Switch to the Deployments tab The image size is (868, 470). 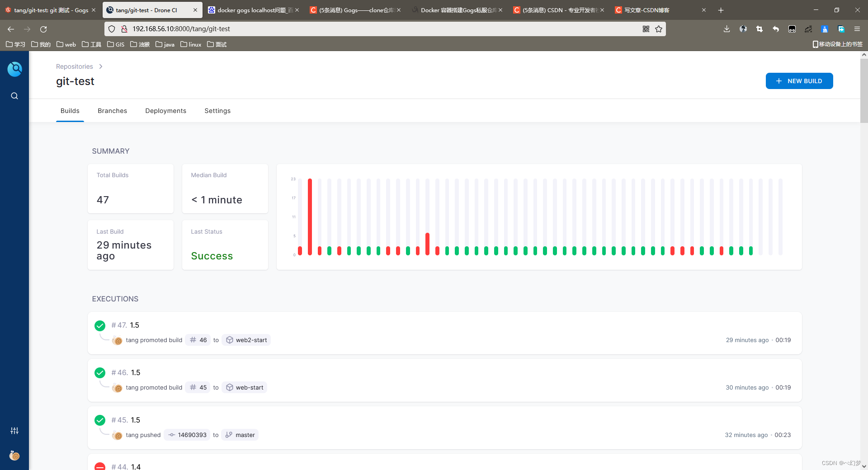(x=165, y=111)
